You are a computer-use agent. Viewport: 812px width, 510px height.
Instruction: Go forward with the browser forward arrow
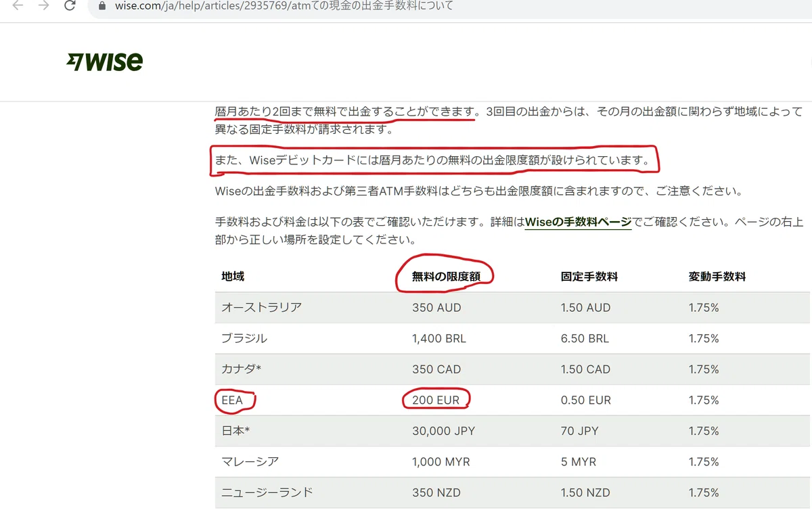(x=44, y=6)
